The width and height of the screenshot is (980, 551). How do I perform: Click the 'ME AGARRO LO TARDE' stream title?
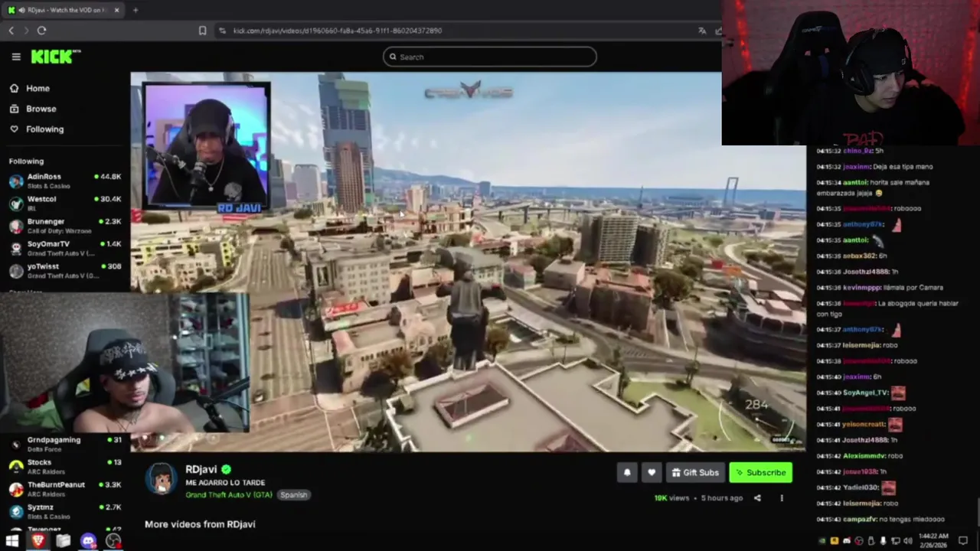coord(225,483)
